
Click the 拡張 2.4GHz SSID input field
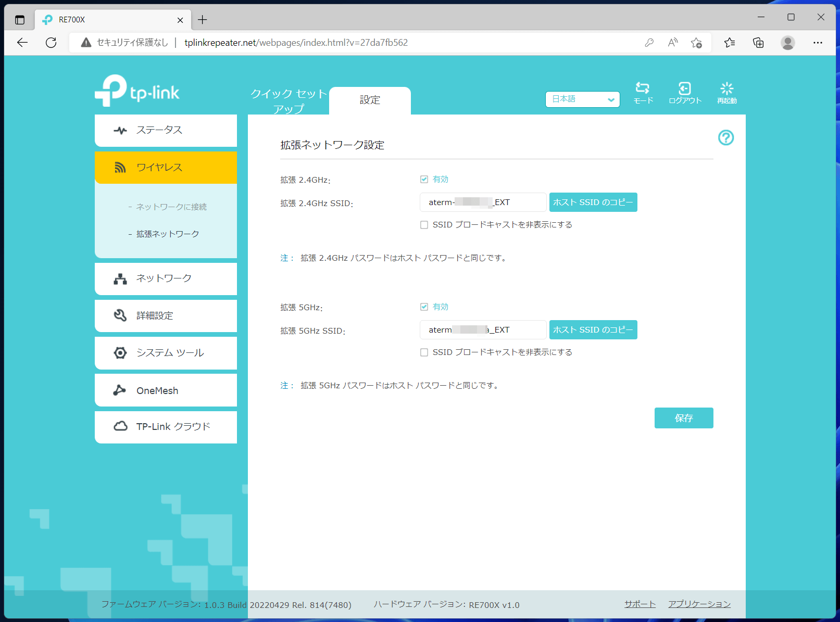[x=483, y=202]
